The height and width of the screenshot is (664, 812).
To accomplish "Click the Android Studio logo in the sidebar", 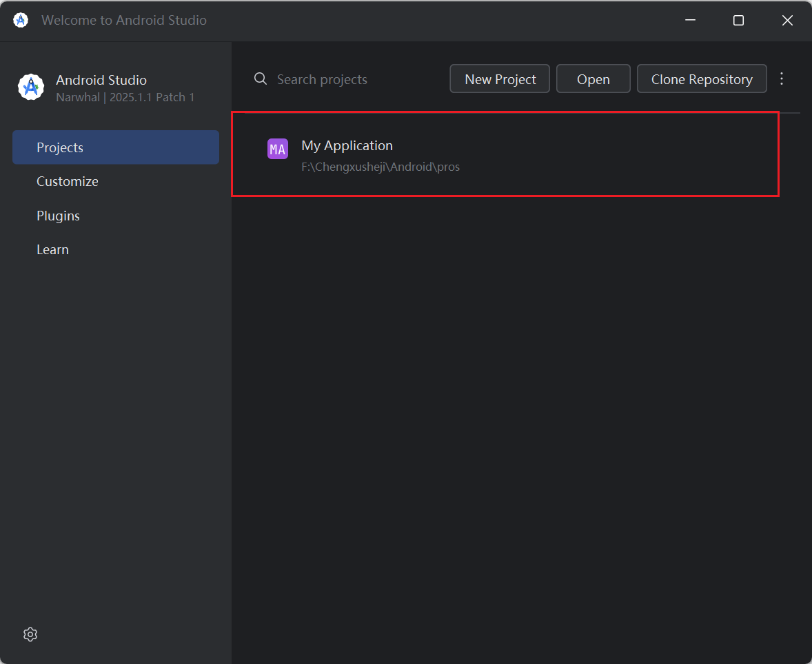I will coord(31,87).
